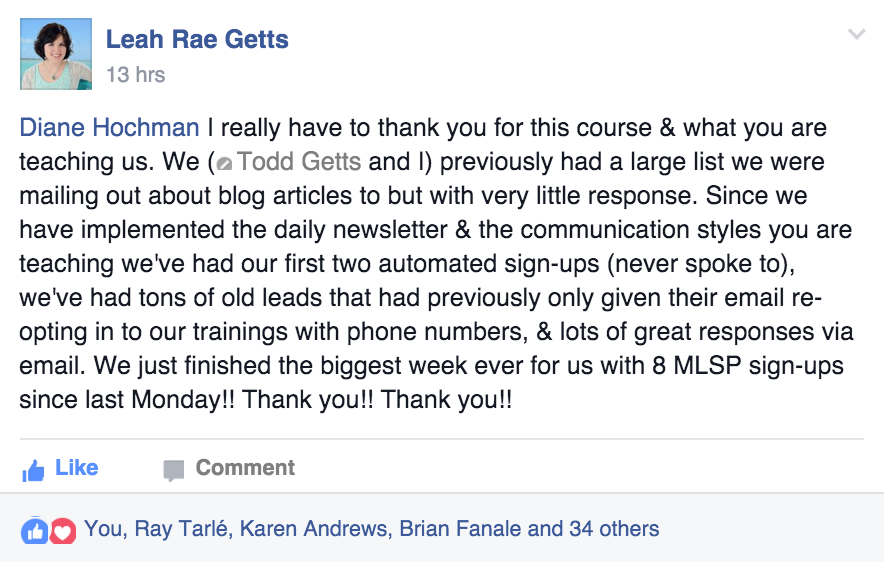Click the 13 hrs timestamp
The image size is (884, 562).
(x=136, y=74)
